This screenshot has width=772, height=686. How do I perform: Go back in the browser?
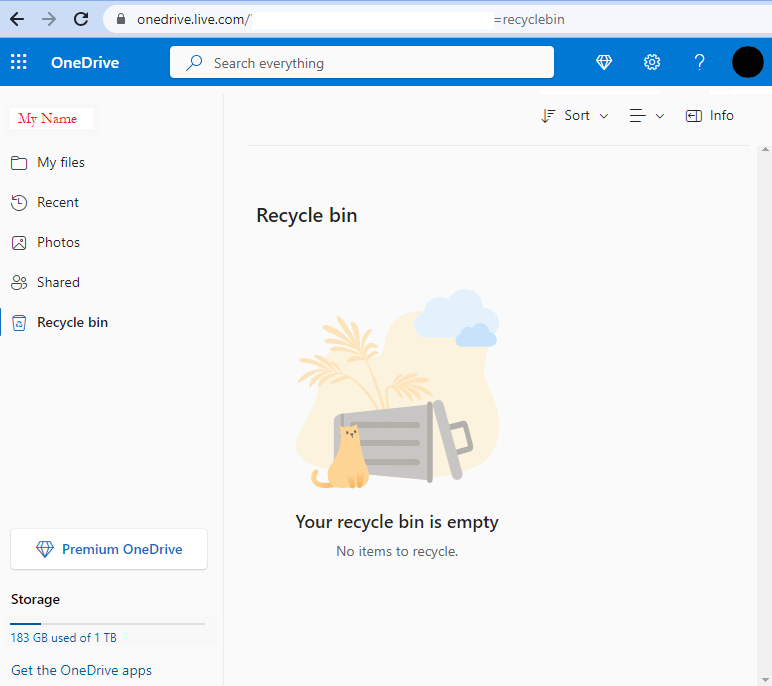(x=17, y=19)
